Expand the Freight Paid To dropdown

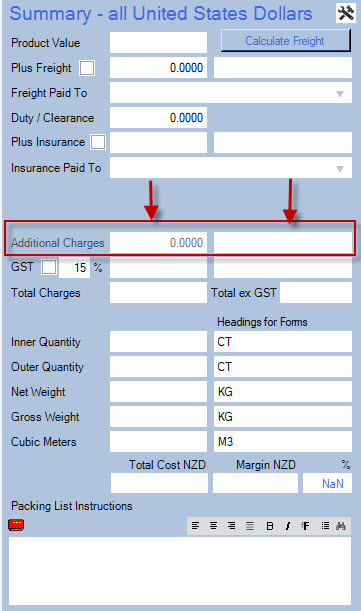coord(231,93)
